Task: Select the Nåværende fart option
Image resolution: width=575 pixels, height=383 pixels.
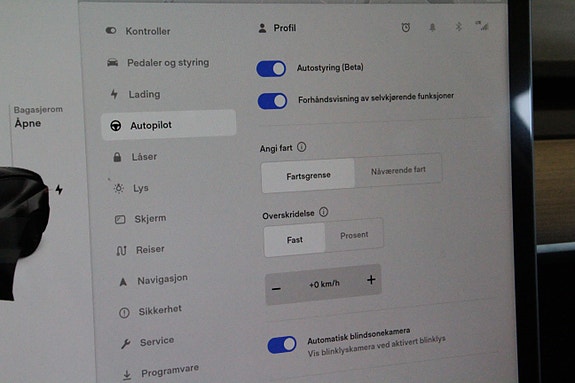Action: click(398, 170)
